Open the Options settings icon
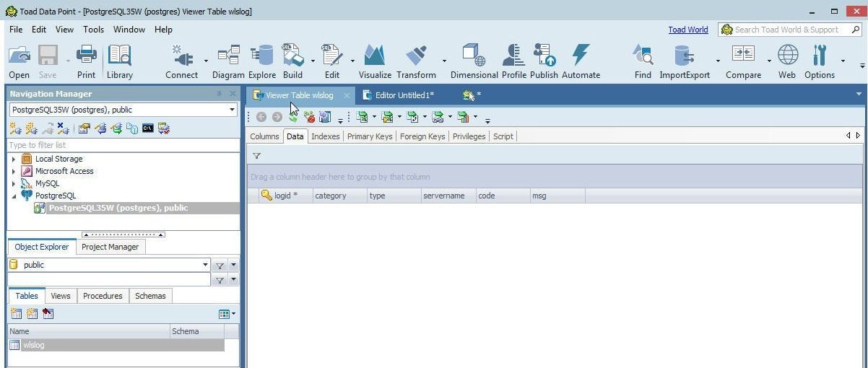The image size is (868, 368). (819, 61)
